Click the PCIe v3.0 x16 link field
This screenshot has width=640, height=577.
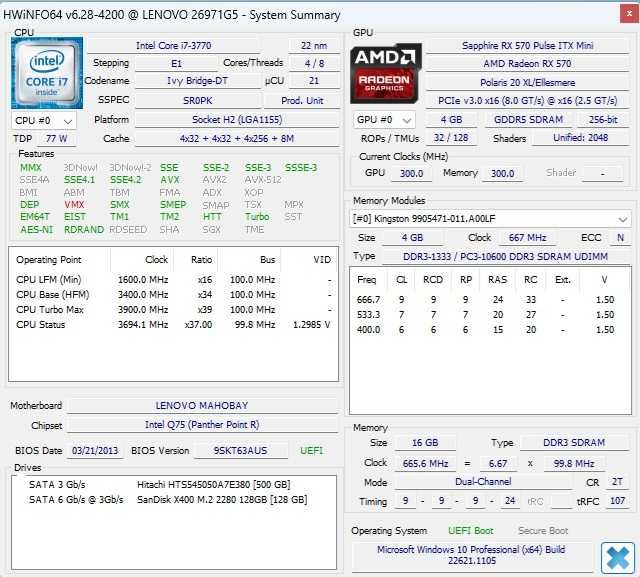527,100
